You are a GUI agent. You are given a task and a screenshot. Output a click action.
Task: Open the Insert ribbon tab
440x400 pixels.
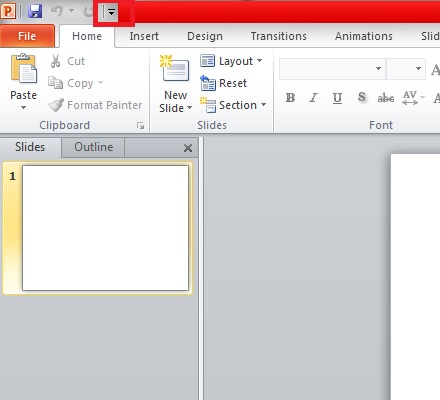tap(144, 36)
